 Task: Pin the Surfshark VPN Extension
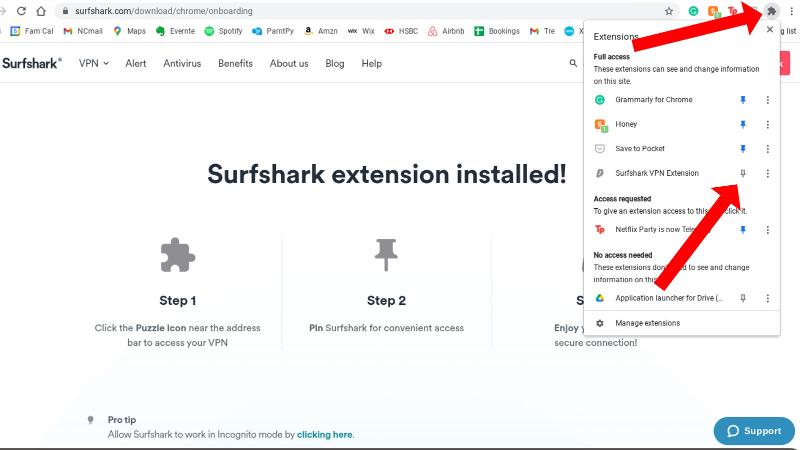click(x=743, y=173)
